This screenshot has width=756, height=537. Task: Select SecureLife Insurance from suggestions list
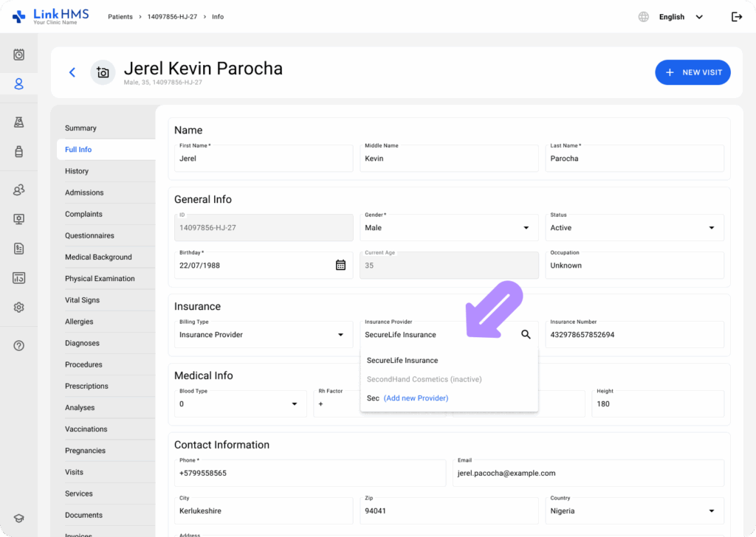[x=402, y=361]
